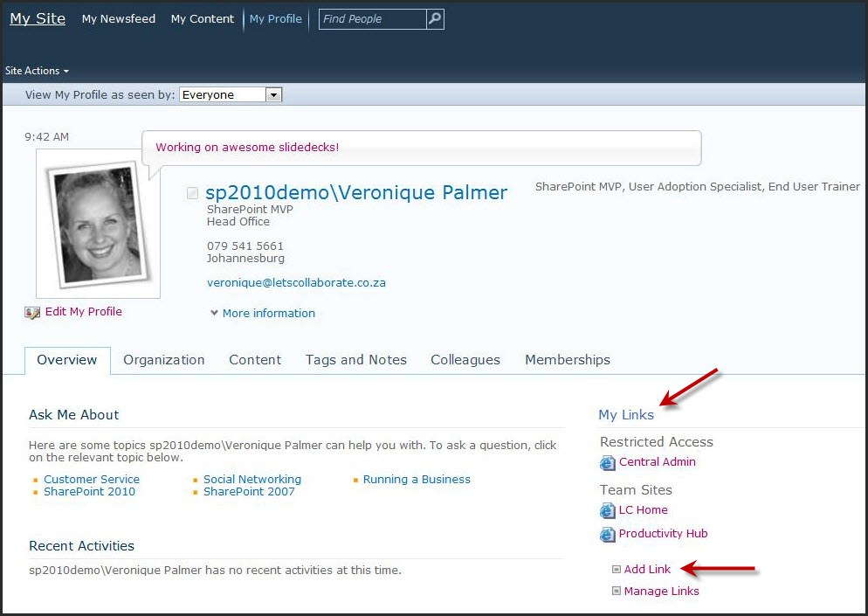Screen dimensions: 868x616
Task: Click the Central Admin link icon
Action: (608, 462)
